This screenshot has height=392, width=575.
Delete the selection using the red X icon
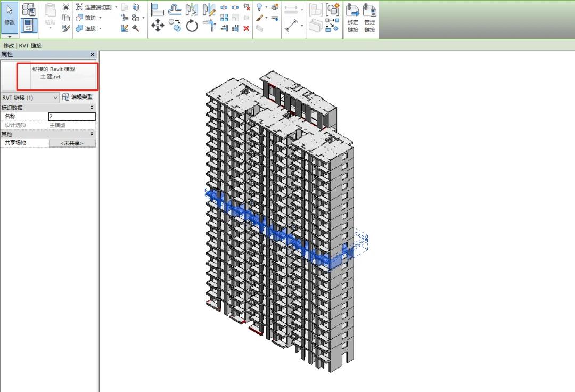(246, 28)
